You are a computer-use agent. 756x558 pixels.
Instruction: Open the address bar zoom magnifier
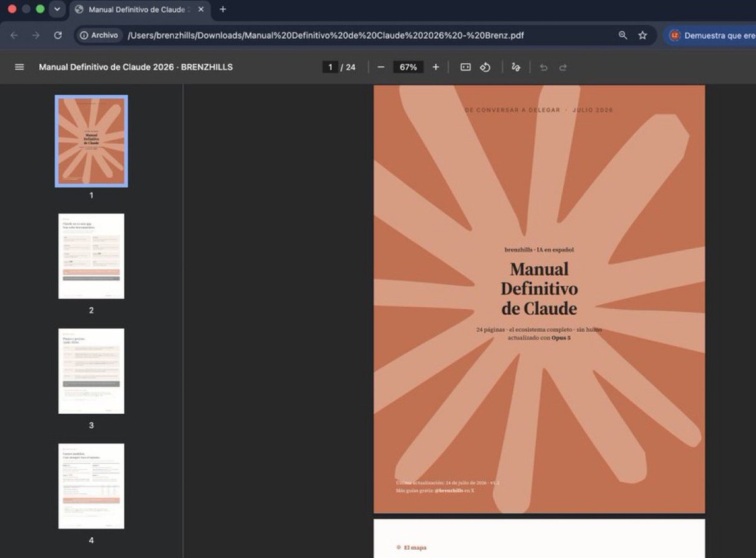[623, 35]
